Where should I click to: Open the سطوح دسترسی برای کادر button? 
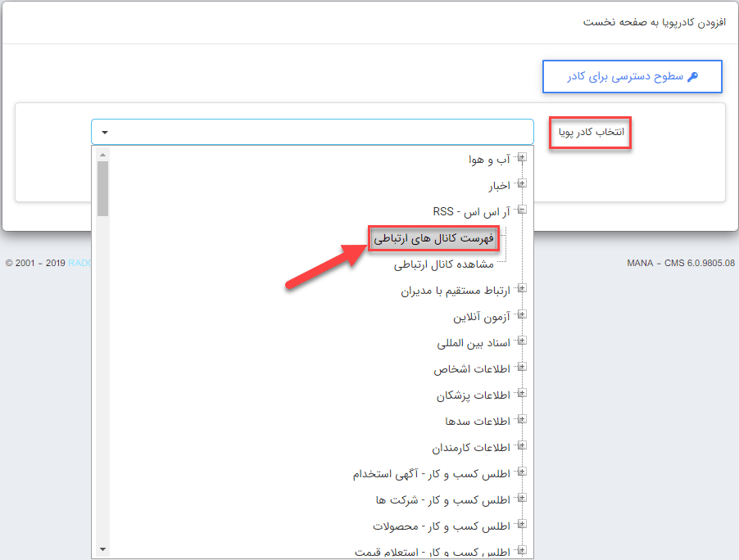[632, 77]
